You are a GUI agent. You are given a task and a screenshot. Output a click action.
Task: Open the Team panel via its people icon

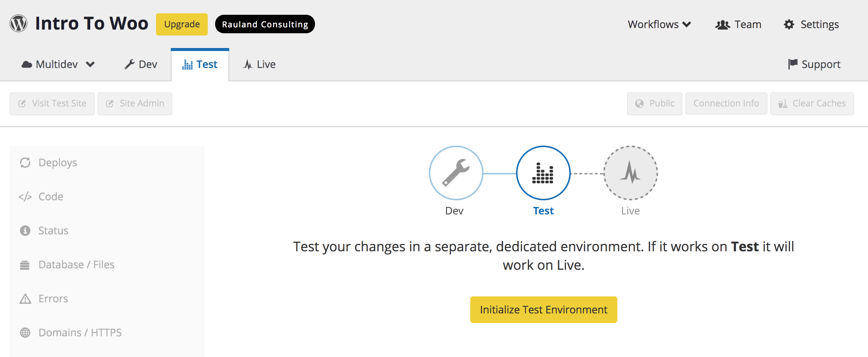pyautogui.click(x=722, y=24)
